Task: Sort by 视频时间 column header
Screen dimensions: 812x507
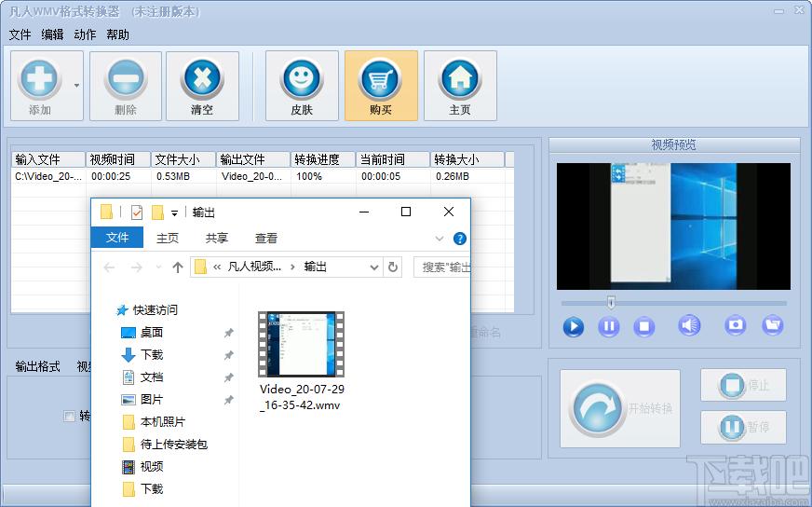Action: [x=118, y=159]
